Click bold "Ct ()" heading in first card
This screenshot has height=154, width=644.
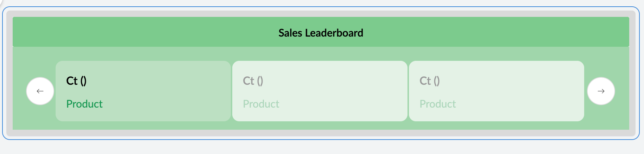(76, 81)
